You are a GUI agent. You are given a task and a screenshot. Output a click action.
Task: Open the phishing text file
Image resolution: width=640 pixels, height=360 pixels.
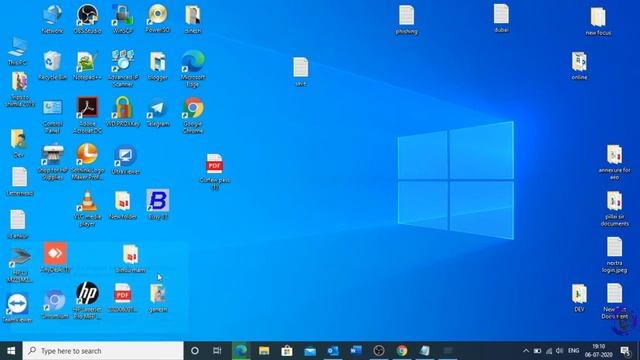pyautogui.click(x=407, y=20)
